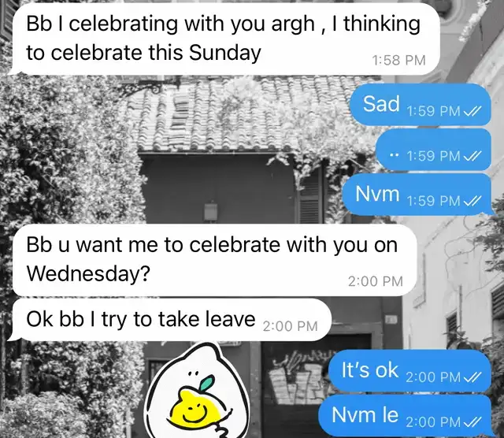Tap the 'Ok bb I try to take leave' message
Viewport: 504px width, 438px height.
[169, 320]
